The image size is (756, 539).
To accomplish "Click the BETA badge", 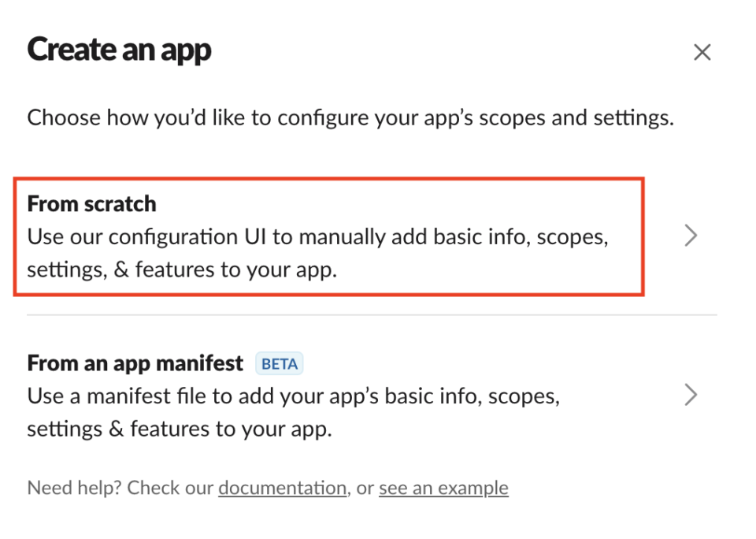I will [x=280, y=364].
